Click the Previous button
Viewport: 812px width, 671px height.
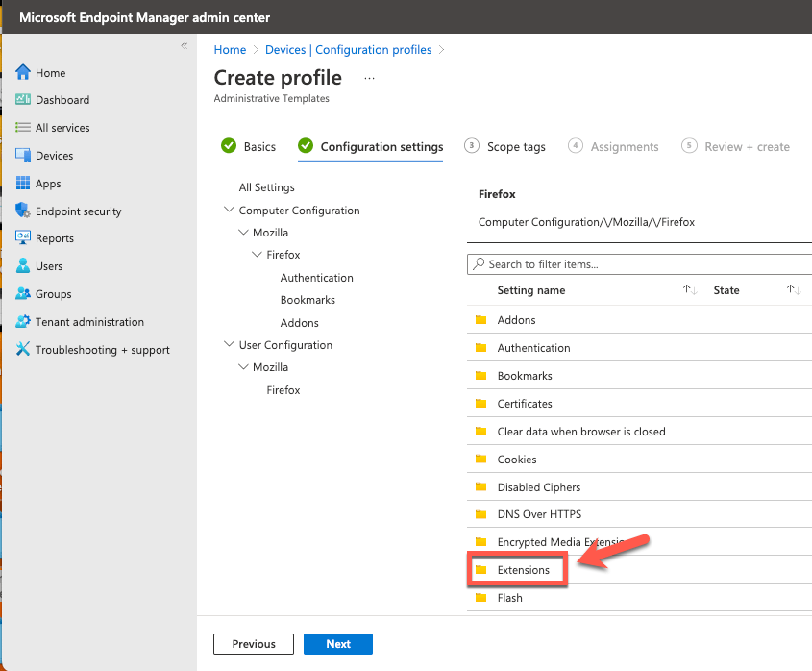coord(253,644)
